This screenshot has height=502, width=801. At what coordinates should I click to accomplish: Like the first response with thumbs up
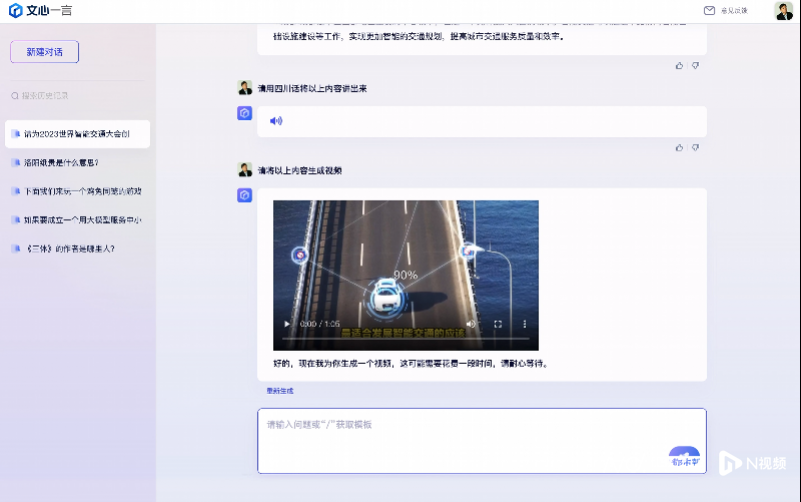coord(680,65)
